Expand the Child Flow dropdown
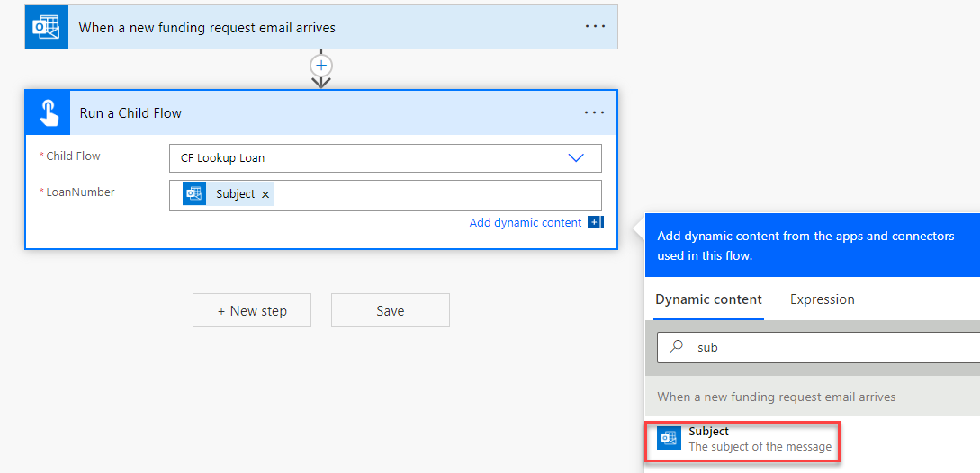The image size is (980, 473). (x=576, y=157)
